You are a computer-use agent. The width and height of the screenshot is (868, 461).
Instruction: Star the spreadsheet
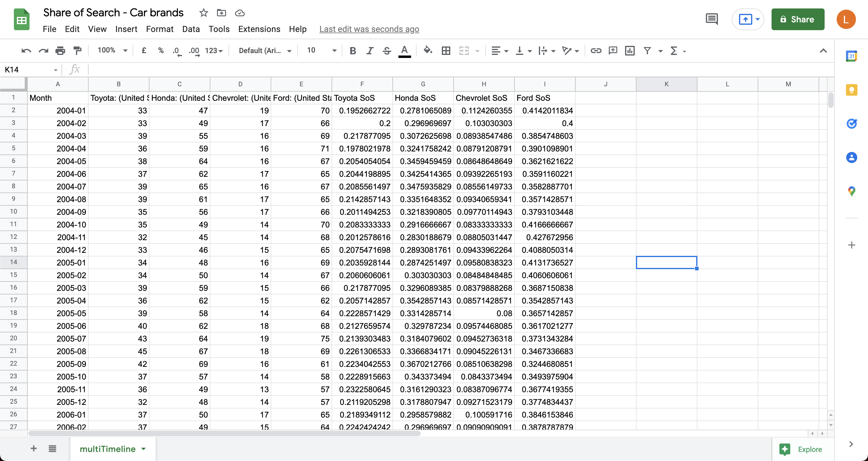tap(203, 13)
